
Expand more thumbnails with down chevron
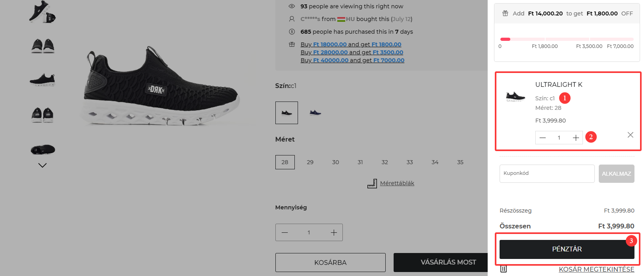click(42, 165)
